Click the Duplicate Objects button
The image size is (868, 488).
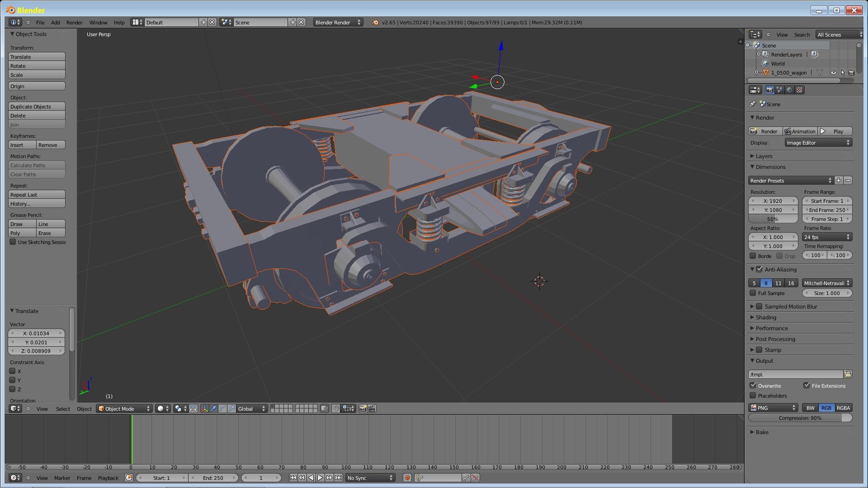pos(37,106)
